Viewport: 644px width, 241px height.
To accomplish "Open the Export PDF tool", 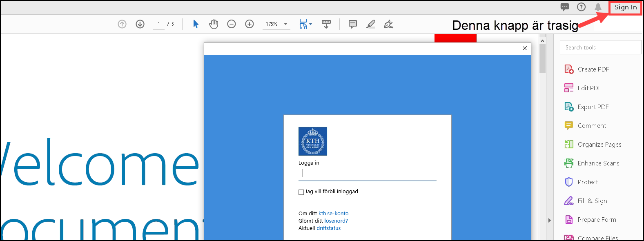I will pyautogui.click(x=593, y=107).
